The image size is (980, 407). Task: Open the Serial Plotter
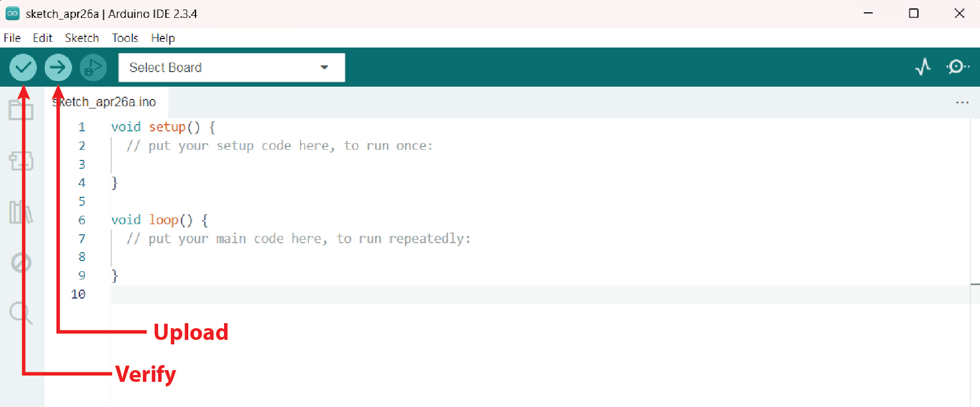923,67
